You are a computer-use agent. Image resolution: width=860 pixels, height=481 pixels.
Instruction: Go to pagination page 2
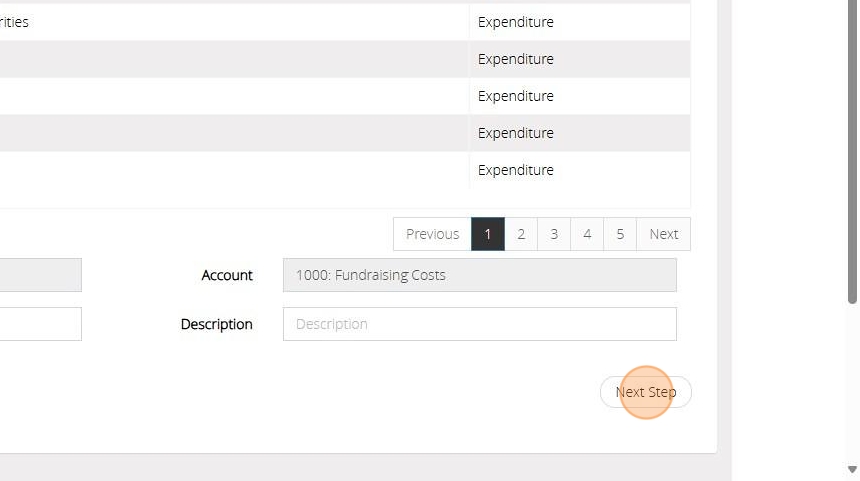coord(520,234)
